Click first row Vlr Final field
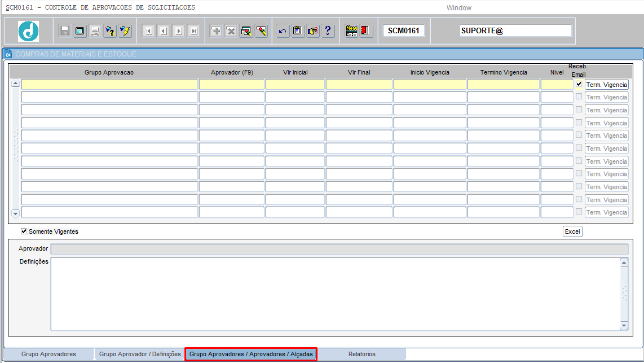Image resolution: width=644 pixels, height=363 pixels. [x=359, y=85]
